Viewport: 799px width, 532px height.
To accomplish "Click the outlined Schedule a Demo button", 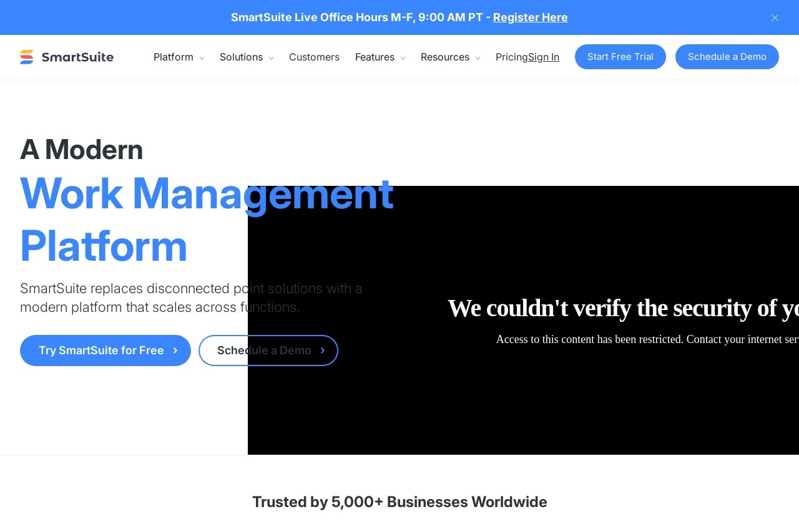I will click(x=268, y=351).
